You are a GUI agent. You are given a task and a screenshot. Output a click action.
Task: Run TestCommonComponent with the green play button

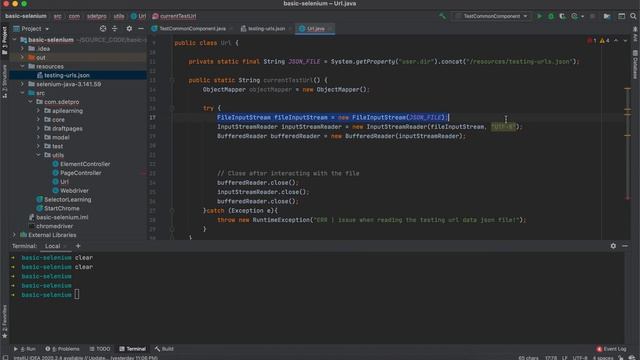[539, 16]
